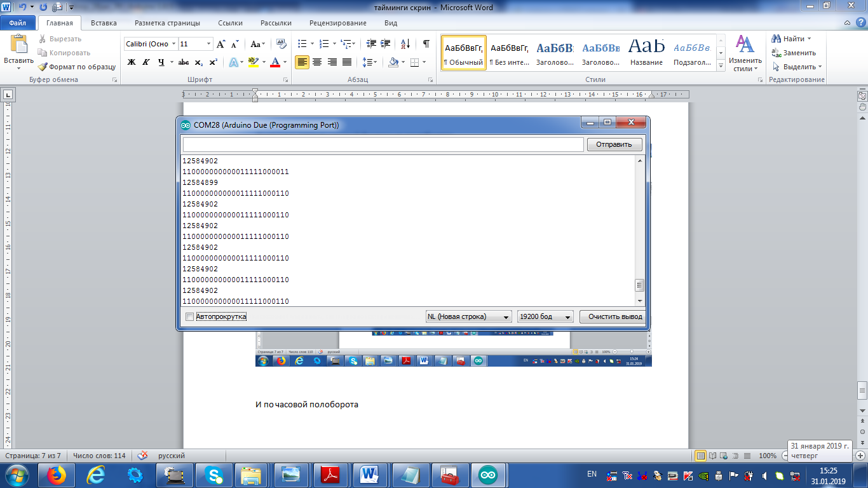Apply subscript formatting
This screenshot has height=488, width=868.
pyautogui.click(x=199, y=62)
